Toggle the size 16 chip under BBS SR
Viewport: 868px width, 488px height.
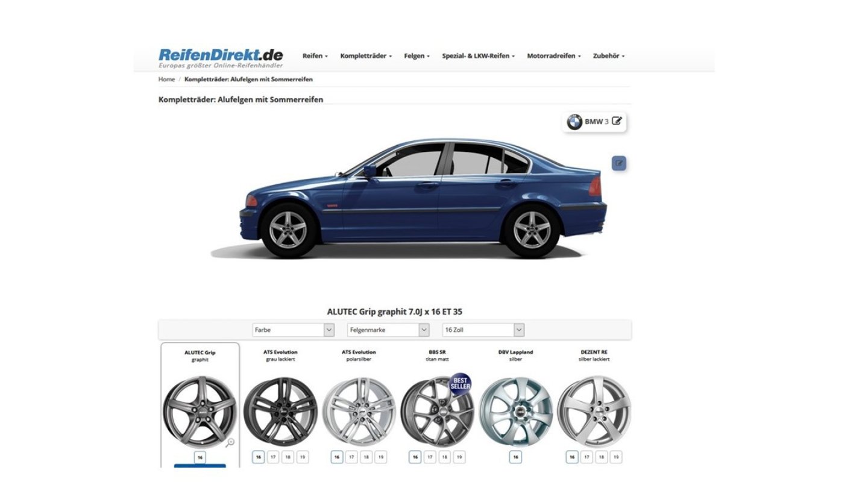[414, 457]
